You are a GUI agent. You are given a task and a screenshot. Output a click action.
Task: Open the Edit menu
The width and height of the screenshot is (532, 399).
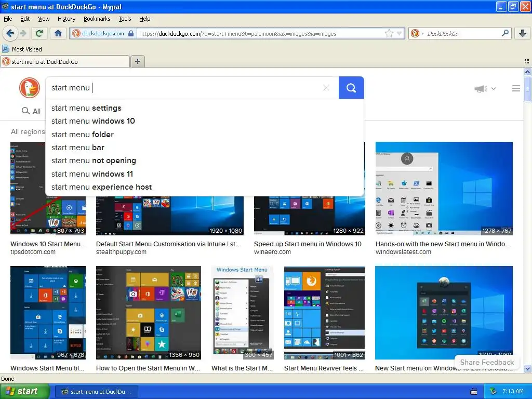pyautogui.click(x=25, y=19)
